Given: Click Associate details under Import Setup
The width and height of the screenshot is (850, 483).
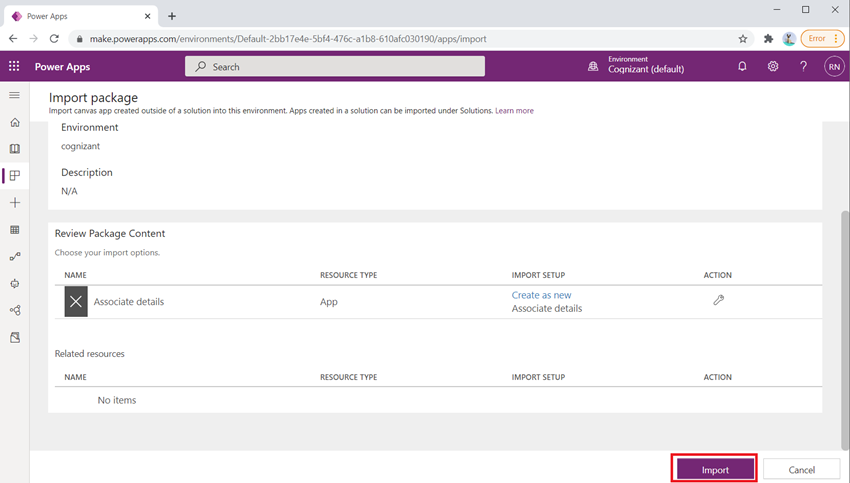Looking at the screenshot, I should tap(546, 308).
